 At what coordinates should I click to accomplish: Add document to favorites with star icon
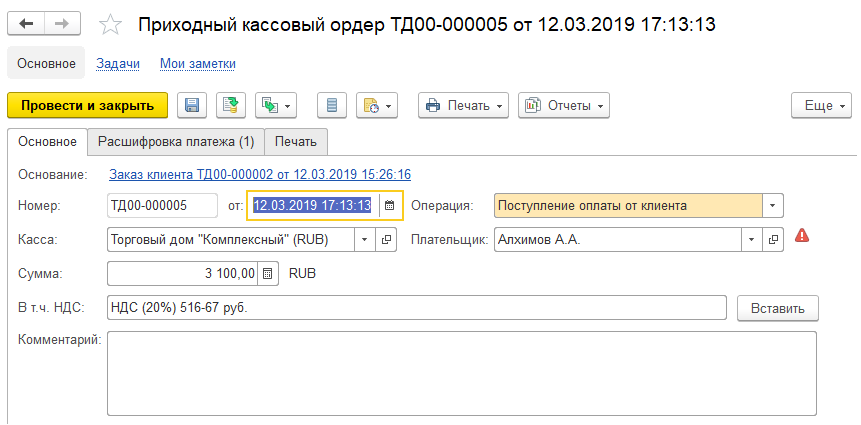(112, 24)
